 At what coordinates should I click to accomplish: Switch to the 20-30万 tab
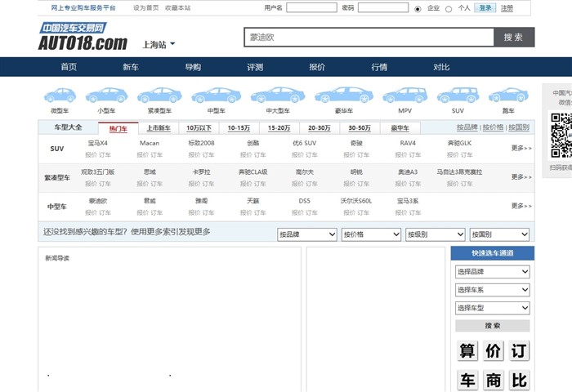[320, 128]
